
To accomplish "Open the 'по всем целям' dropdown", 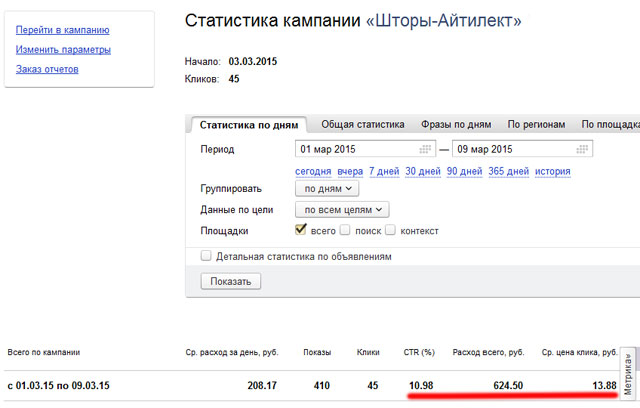I will pos(342,210).
